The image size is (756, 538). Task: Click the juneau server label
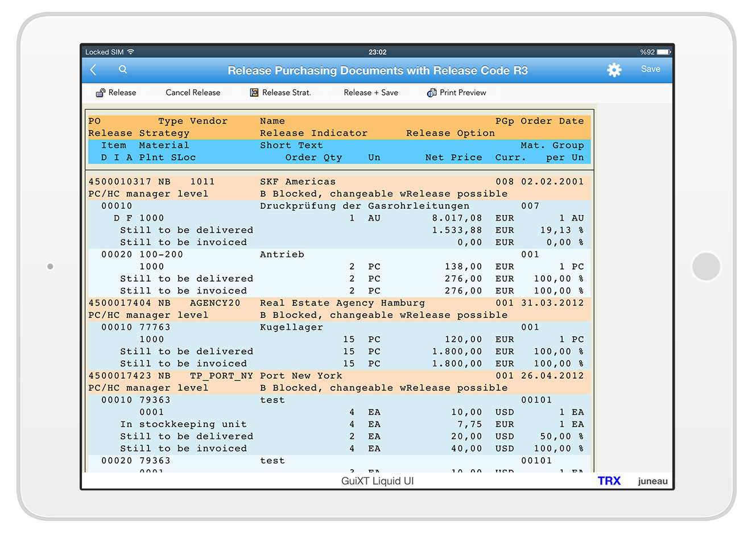click(652, 481)
